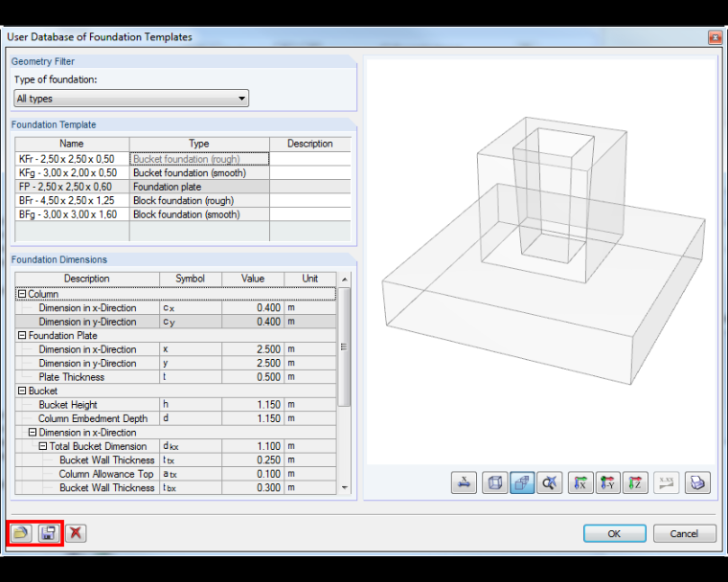Click the Symbol column header
This screenshot has height=582, width=728.
point(191,279)
